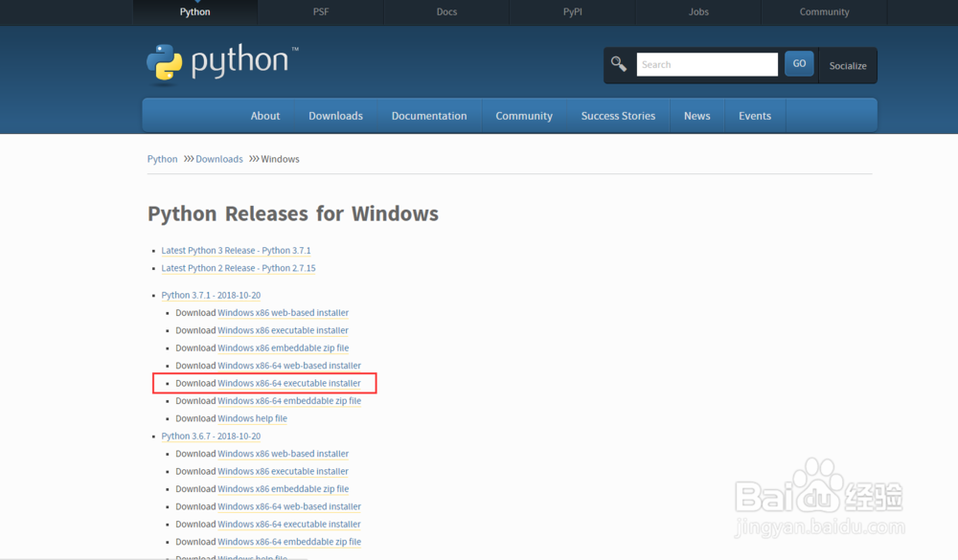The height and width of the screenshot is (560, 958).
Task: Switch to the Python top tab
Action: coord(194,12)
